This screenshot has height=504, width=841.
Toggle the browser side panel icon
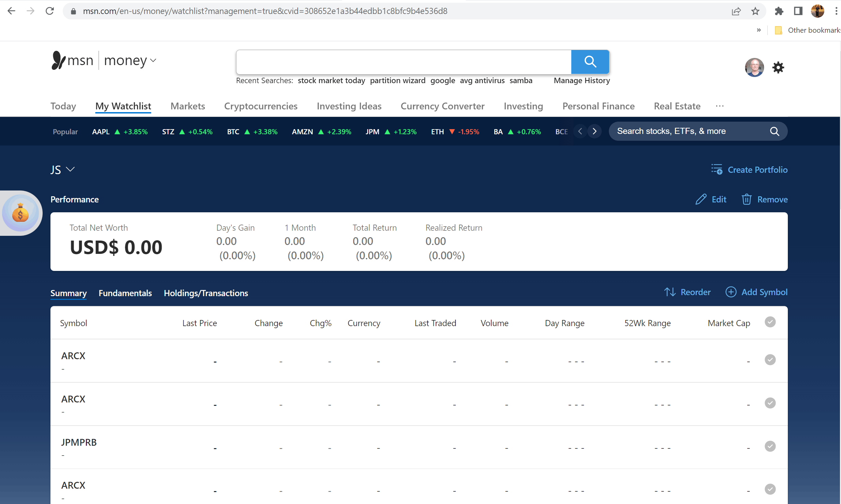point(798,11)
